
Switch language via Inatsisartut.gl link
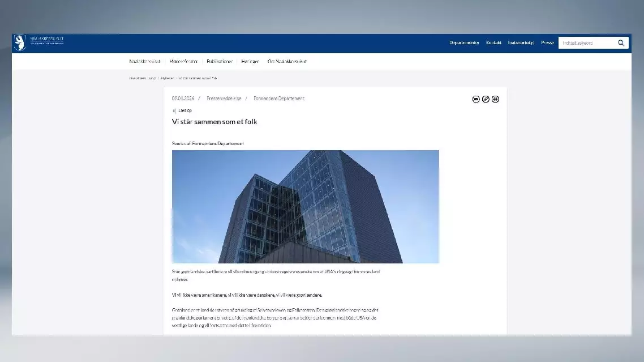tap(521, 43)
